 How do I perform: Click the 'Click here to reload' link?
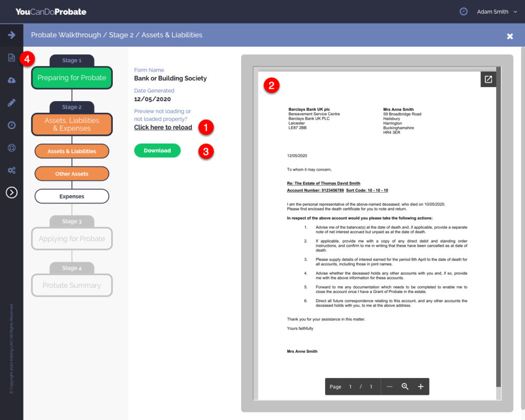pos(163,127)
